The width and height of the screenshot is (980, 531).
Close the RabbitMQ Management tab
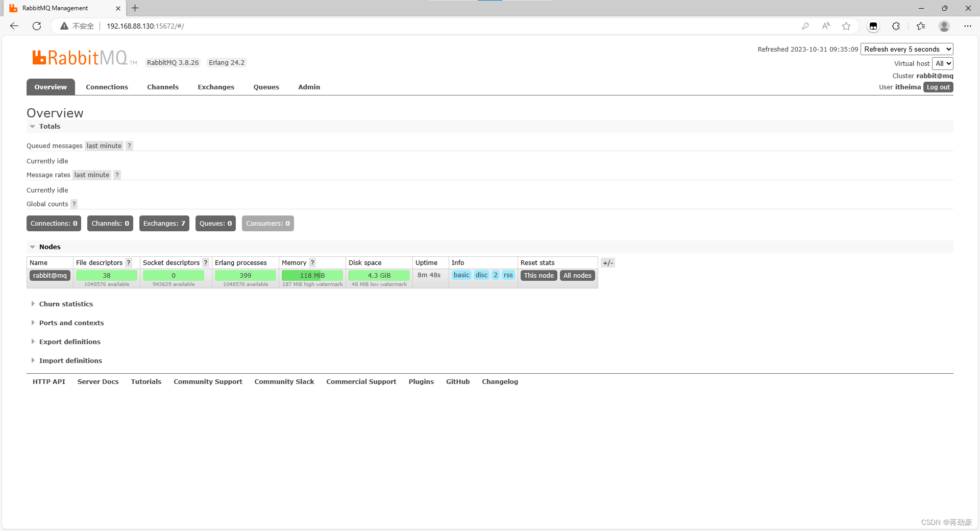pos(118,8)
